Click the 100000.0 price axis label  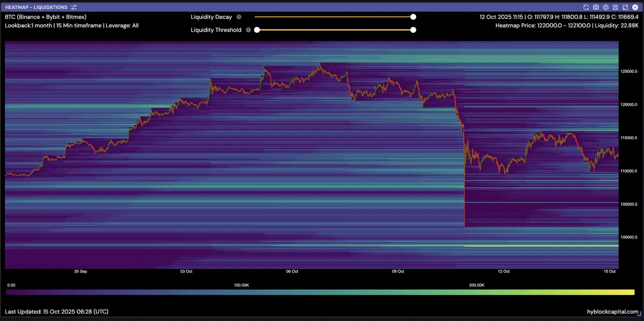click(x=629, y=237)
